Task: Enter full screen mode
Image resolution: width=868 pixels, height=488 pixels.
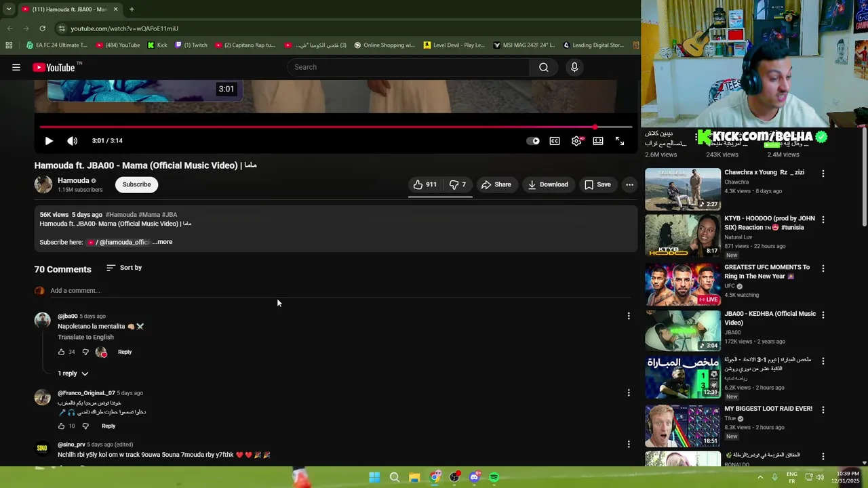Action: [x=620, y=141]
